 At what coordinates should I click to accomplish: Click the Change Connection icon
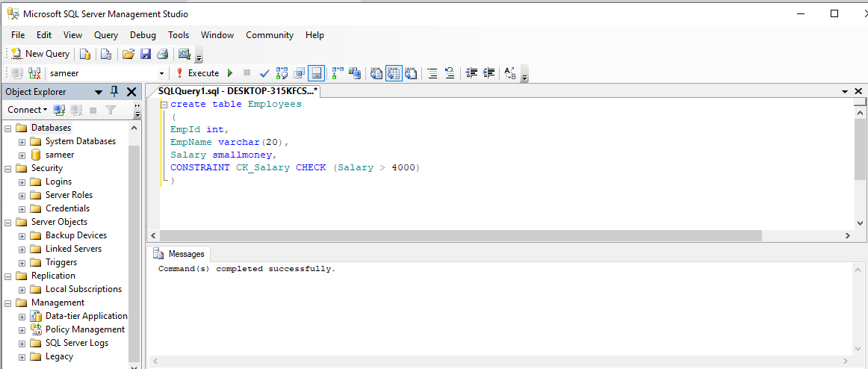pos(34,73)
